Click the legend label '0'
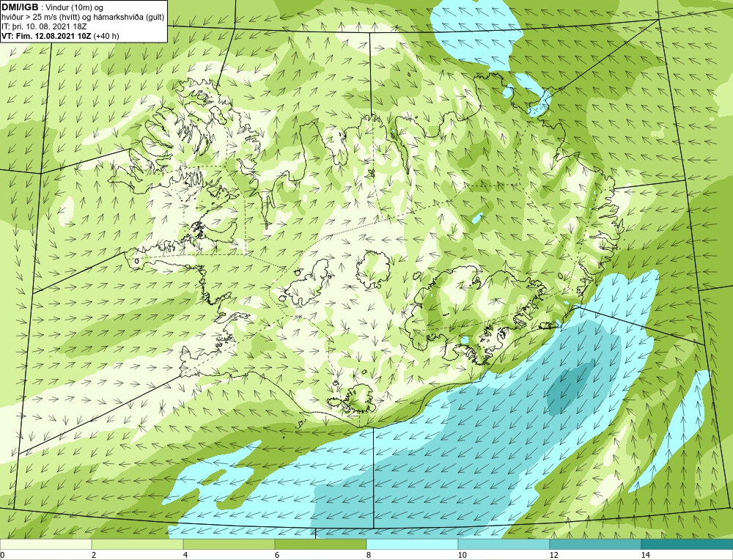 2,555
